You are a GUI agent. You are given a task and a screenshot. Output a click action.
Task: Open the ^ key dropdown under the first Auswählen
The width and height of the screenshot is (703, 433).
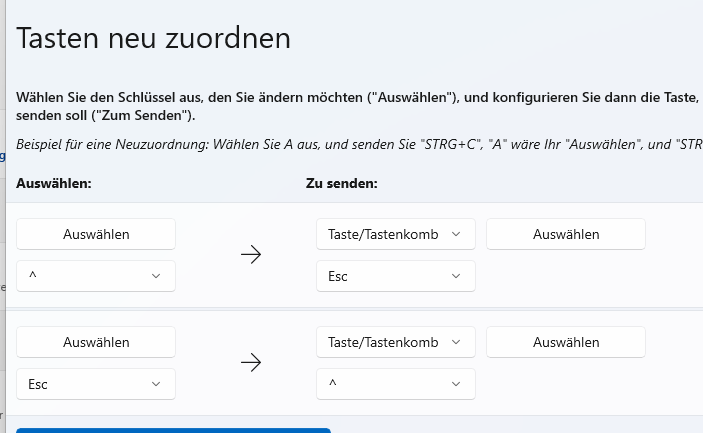[96, 276]
